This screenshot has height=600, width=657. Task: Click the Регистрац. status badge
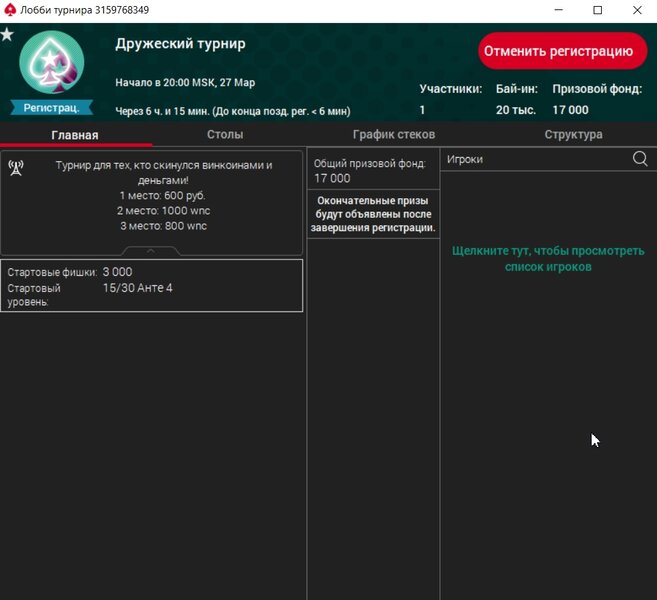(51, 108)
